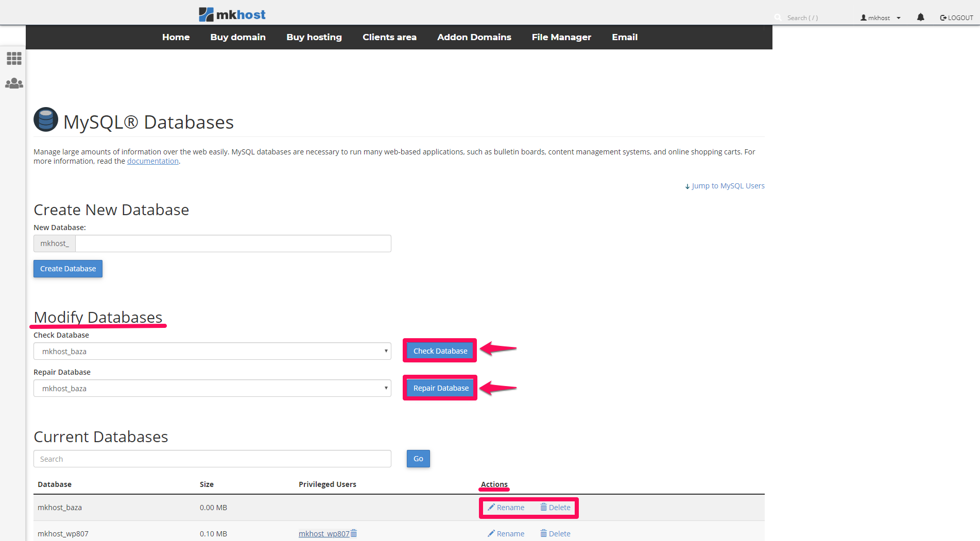This screenshot has width=980, height=541.
Task: Click the Privileged Users column header
Action: tap(328, 484)
